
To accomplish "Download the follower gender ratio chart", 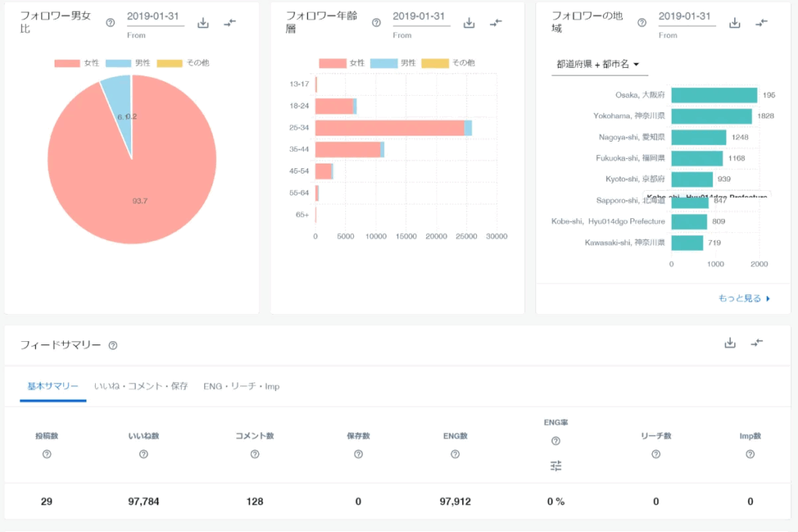I will tap(203, 23).
